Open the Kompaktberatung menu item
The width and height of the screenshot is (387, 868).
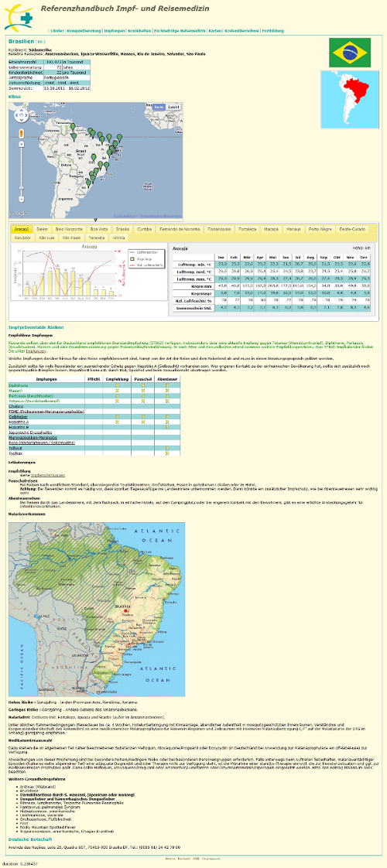84,30
